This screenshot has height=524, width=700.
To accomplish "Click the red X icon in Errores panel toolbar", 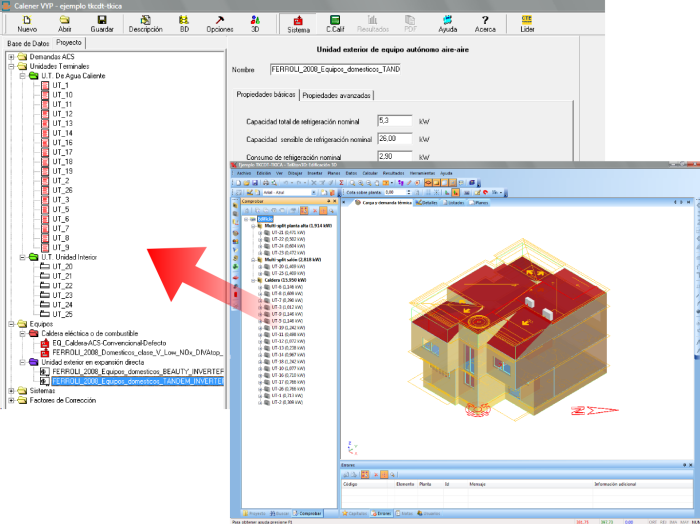I will coord(375,475).
